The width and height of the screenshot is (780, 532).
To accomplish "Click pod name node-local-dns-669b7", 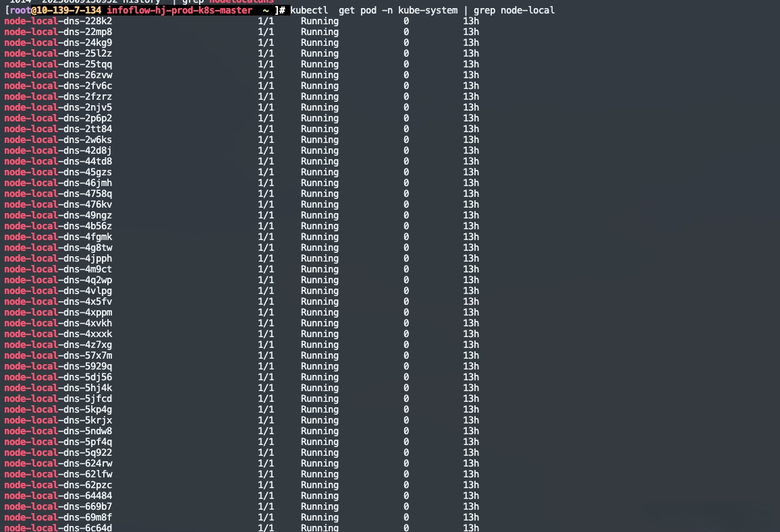I will [58, 506].
